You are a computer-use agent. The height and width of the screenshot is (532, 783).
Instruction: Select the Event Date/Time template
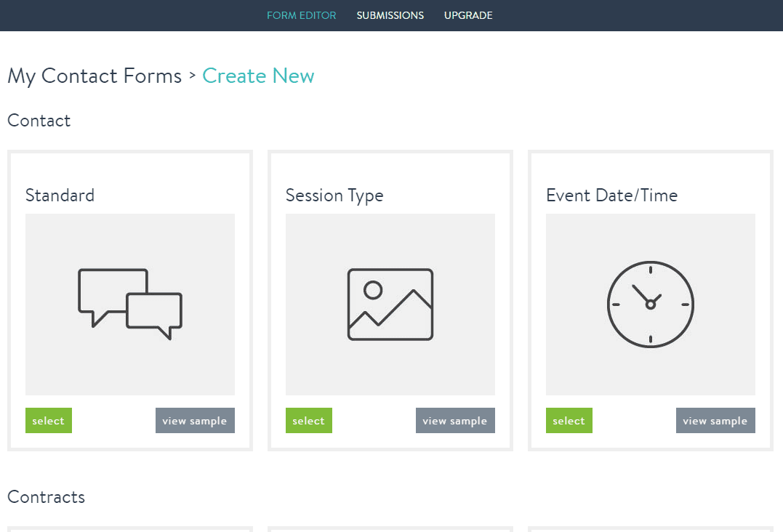pyautogui.click(x=569, y=420)
